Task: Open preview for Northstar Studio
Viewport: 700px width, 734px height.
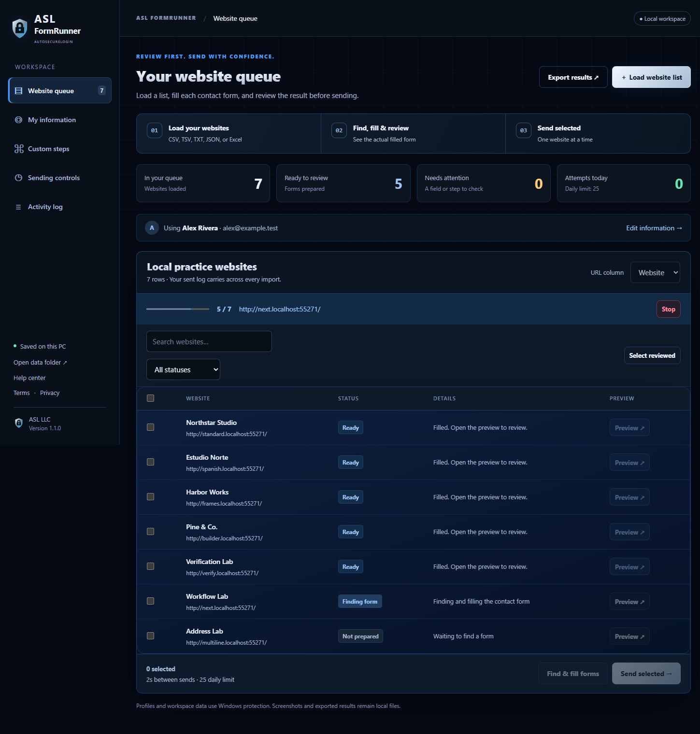Action: (629, 428)
